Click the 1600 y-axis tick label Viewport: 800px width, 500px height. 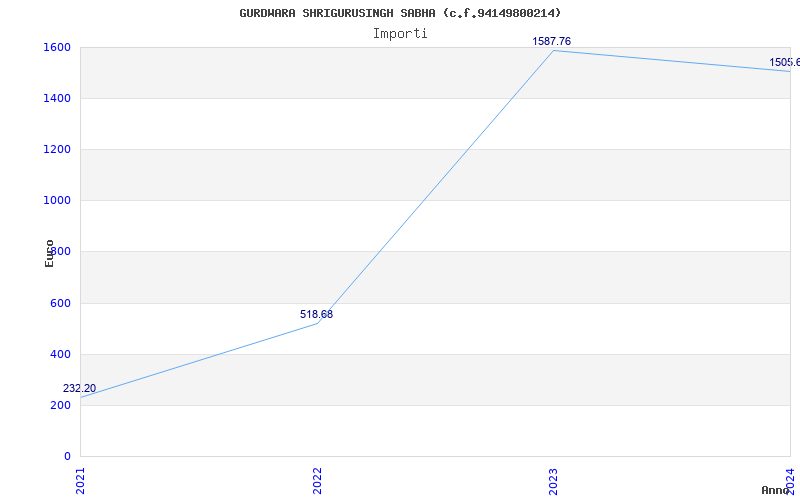click(x=57, y=47)
